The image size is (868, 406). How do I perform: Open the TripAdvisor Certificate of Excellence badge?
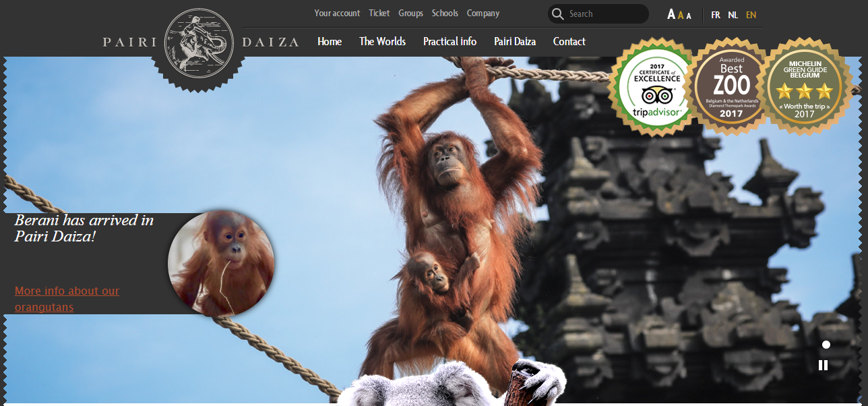(652, 86)
